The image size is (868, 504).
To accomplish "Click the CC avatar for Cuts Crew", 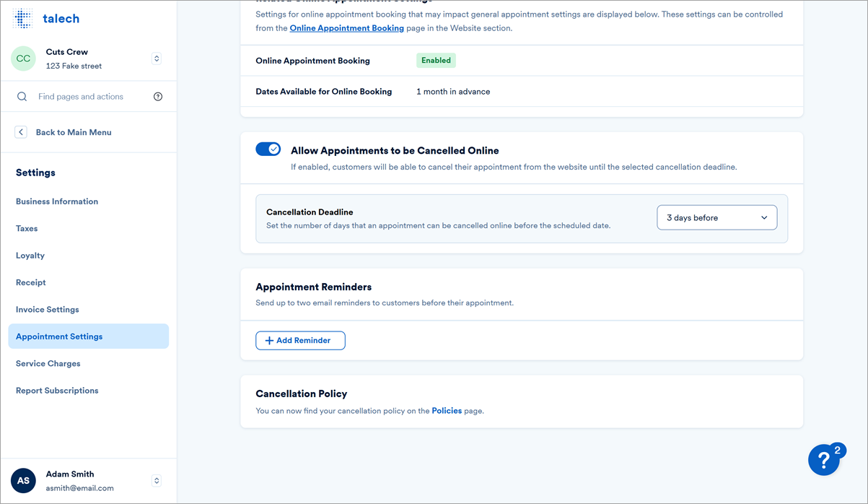I will tap(23, 58).
